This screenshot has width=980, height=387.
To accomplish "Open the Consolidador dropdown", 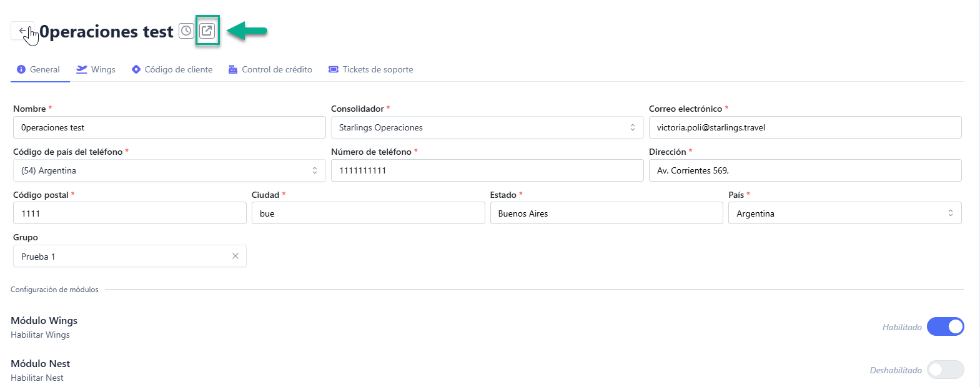I will (487, 127).
